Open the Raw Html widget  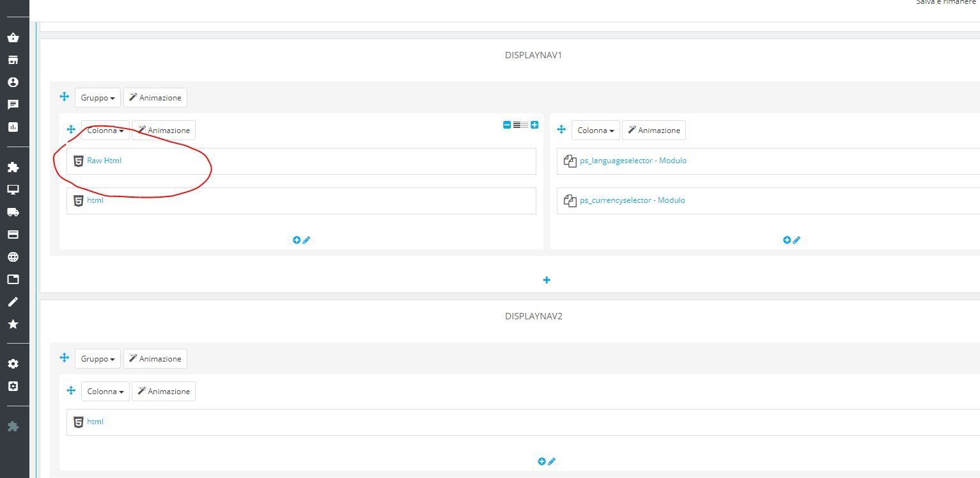coord(104,161)
